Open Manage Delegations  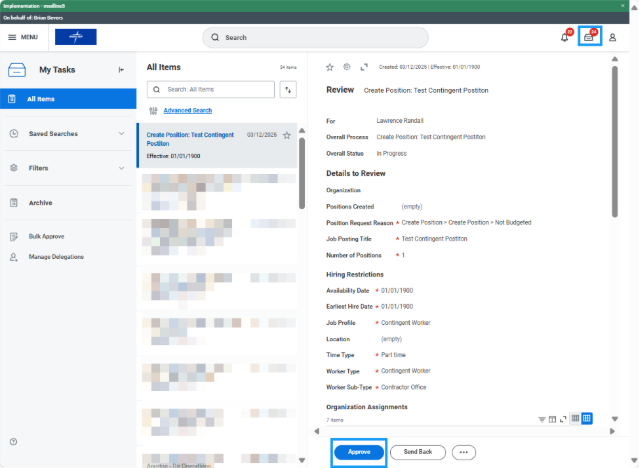click(56, 257)
